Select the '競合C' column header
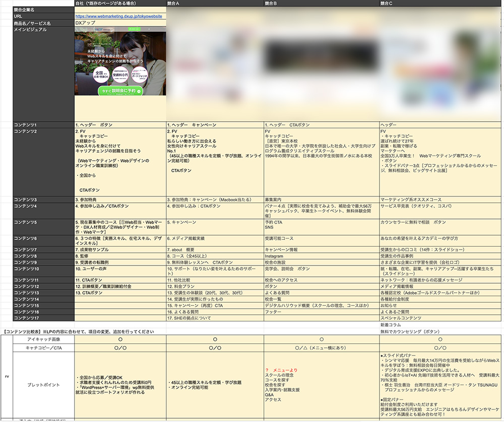 [440, 3]
